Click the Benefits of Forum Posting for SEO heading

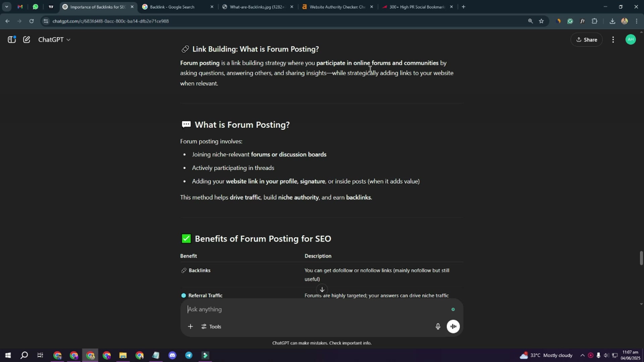click(263, 239)
